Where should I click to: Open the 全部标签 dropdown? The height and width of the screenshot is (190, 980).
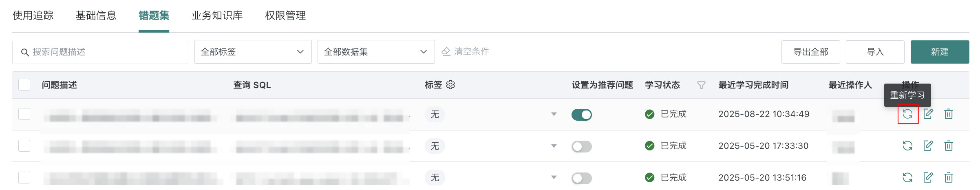point(253,52)
